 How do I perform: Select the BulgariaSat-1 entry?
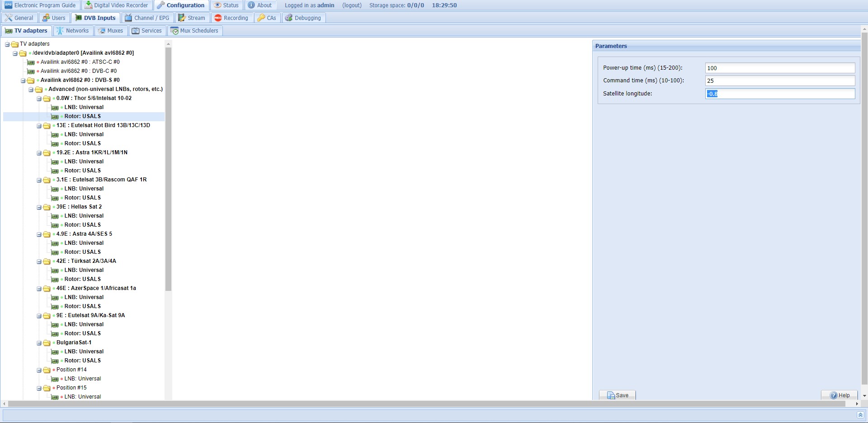point(74,342)
